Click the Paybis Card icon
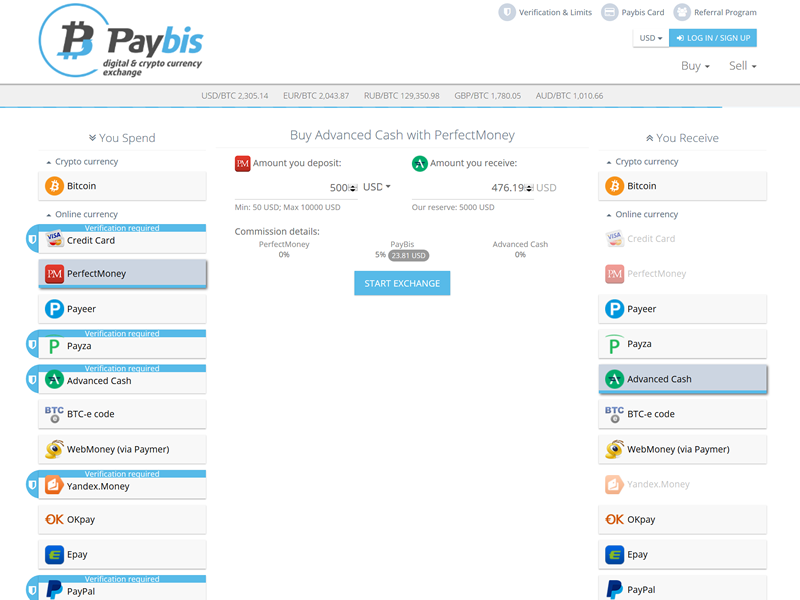The width and height of the screenshot is (800, 600). point(609,12)
